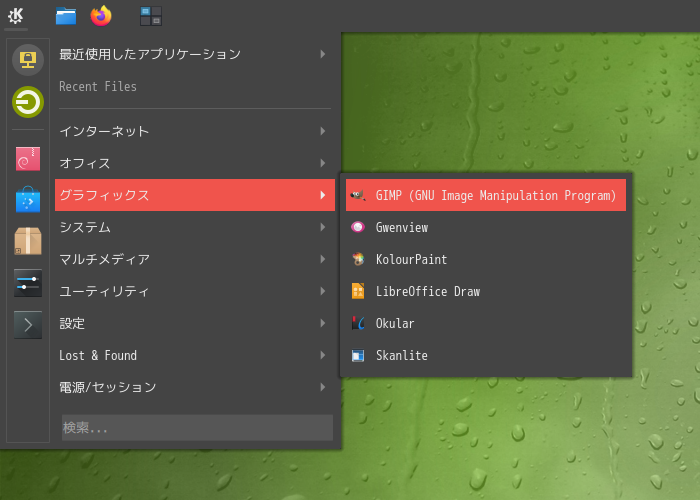Launch Firefox from the panel
This screenshot has width=700, height=500.
coord(101,16)
